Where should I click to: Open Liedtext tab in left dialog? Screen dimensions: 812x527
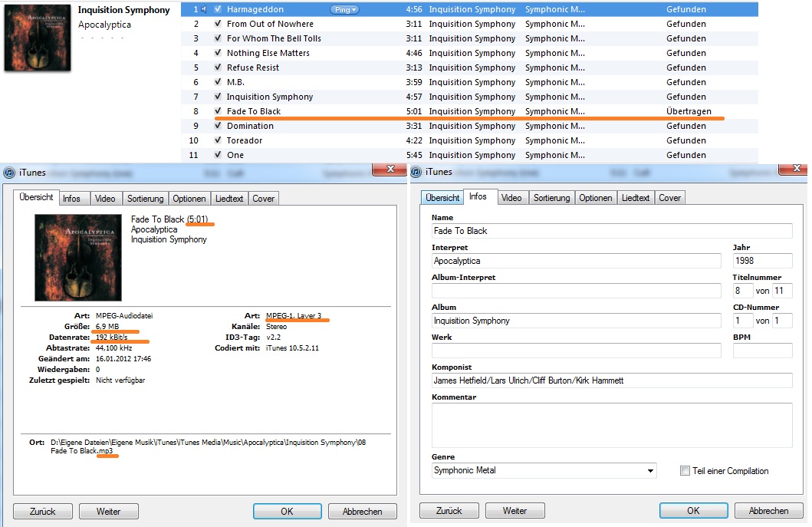(x=229, y=199)
